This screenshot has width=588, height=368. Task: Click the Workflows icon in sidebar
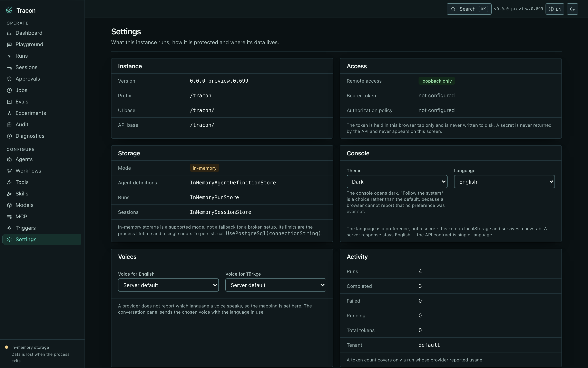9,171
